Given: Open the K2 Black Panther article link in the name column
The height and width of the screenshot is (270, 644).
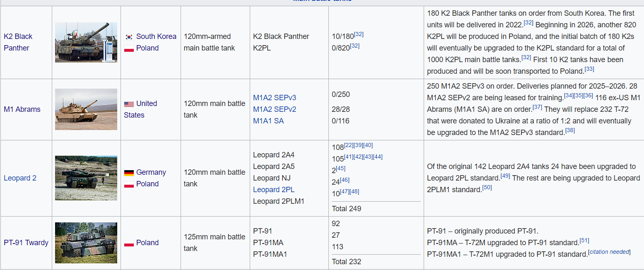Looking at the screenshot, I should [18, 42].
